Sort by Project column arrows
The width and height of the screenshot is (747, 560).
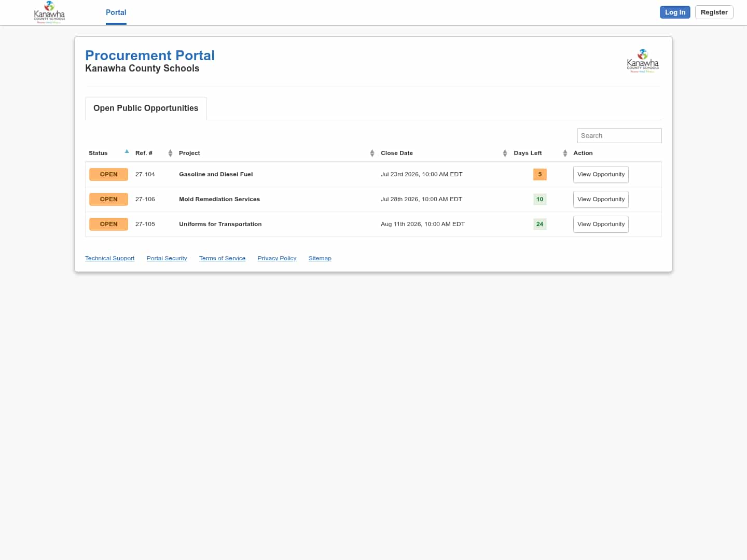coord(372,153)
